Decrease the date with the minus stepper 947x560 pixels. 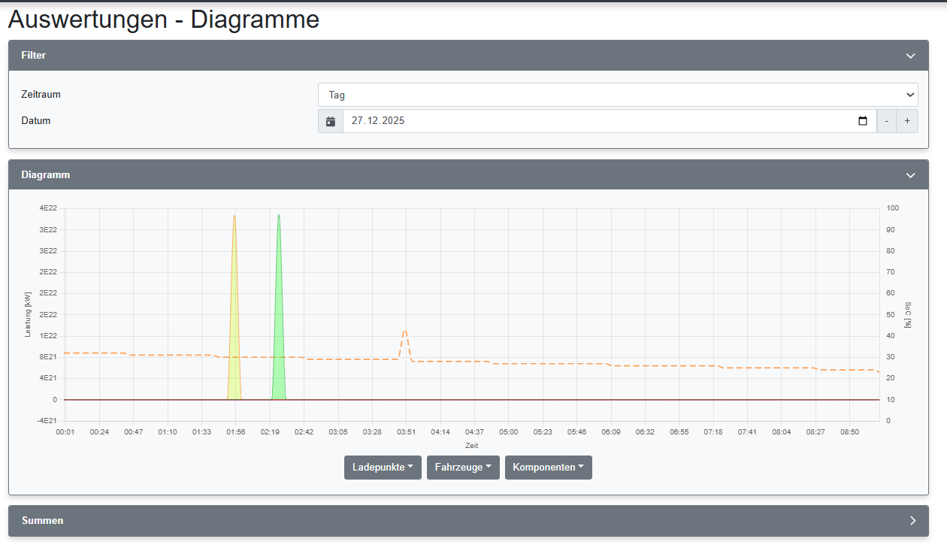(x=886, y=120)
